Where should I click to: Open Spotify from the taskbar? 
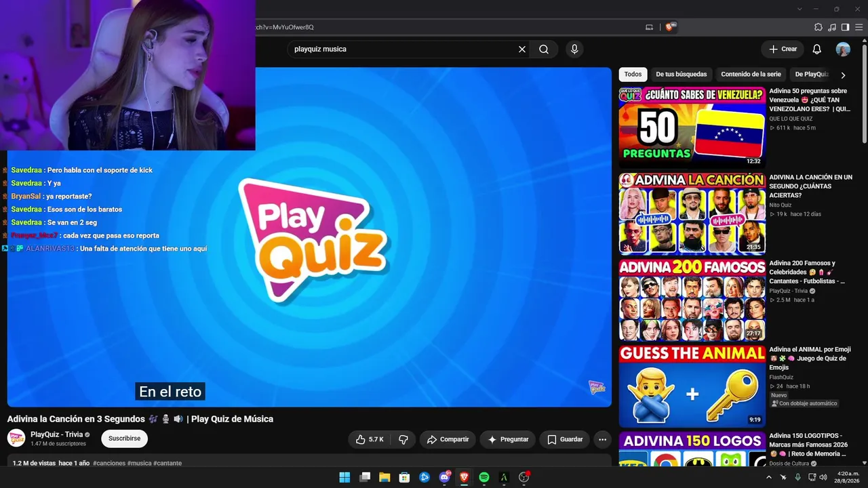[484, 477]
